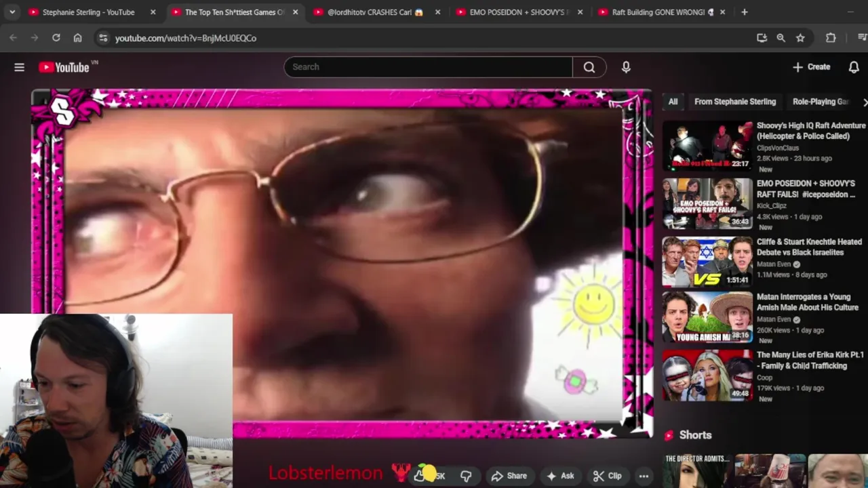Click into the YouTube search field
Screen dimensions: 868x488
click(x=429, y=67)
